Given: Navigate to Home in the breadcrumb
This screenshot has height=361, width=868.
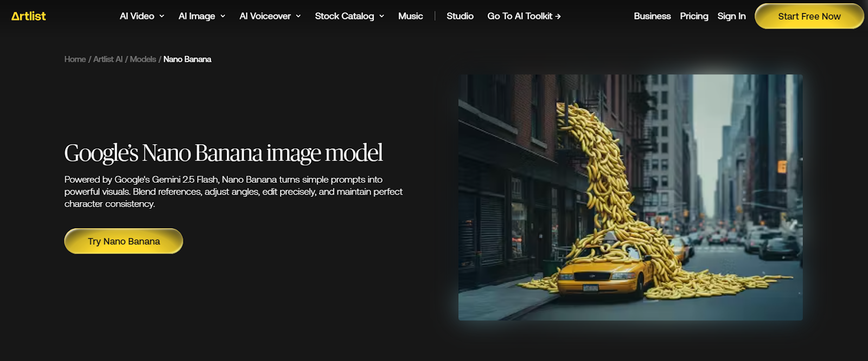Looking at the screenshot, I should 75,59.
